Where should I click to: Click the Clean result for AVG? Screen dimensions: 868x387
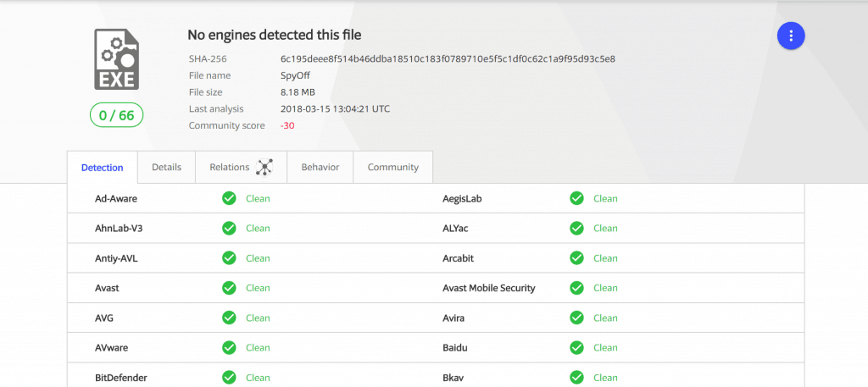258,318
